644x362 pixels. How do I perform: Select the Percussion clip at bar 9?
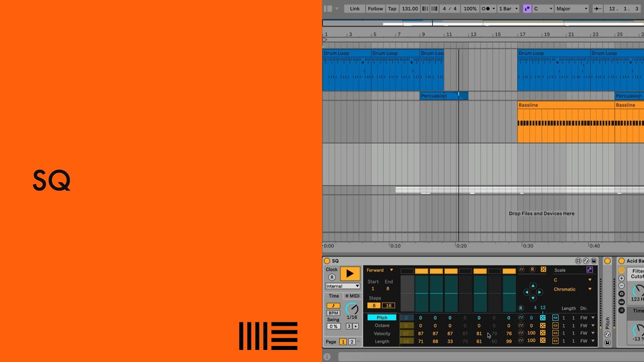click(444, 96)
